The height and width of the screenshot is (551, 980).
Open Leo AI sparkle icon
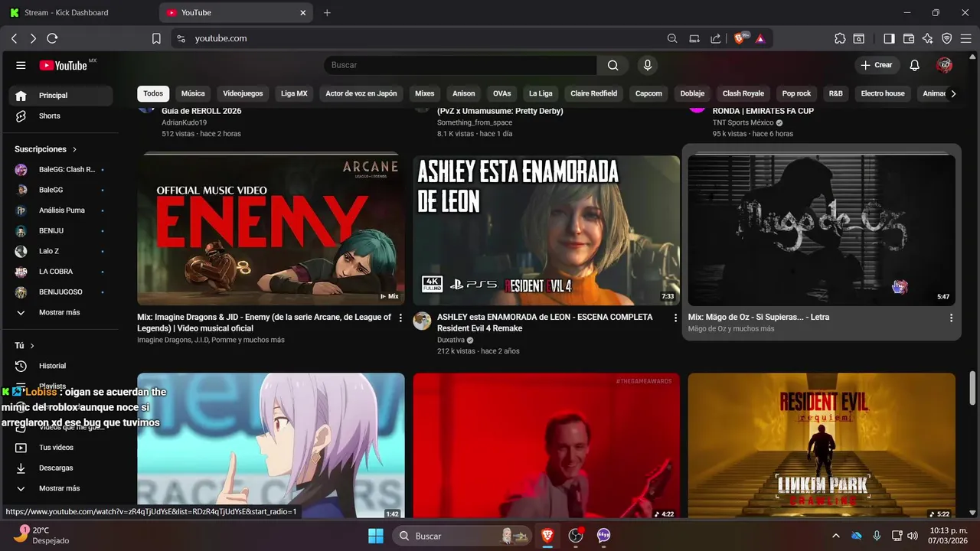click(x=928, y=38)
